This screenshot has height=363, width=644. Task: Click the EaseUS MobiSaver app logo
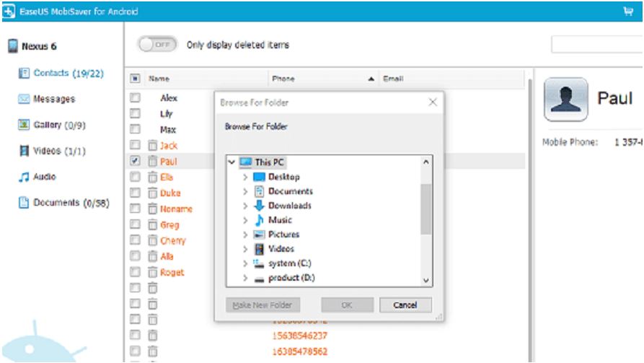(x=9, y=12)
